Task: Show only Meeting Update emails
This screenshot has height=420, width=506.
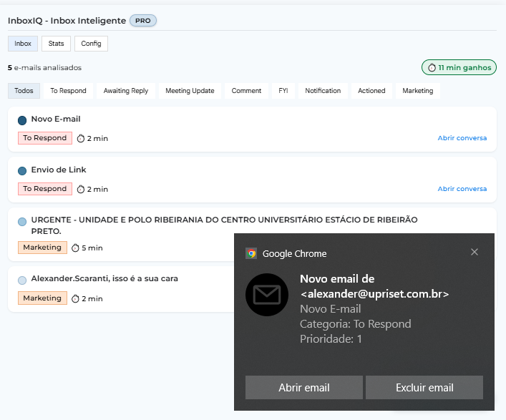Action: coord(190,91)
